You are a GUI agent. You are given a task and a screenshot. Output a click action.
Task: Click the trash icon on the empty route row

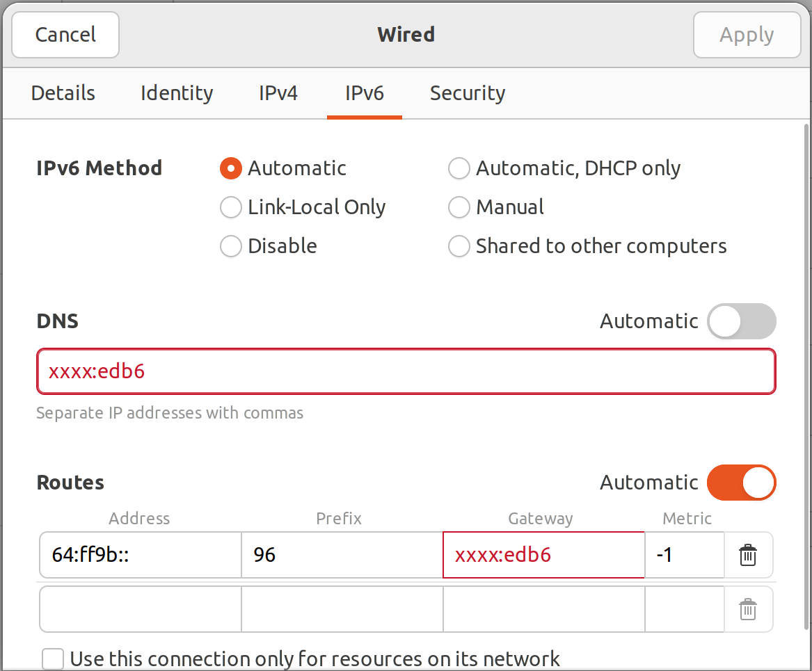[748, 610]
